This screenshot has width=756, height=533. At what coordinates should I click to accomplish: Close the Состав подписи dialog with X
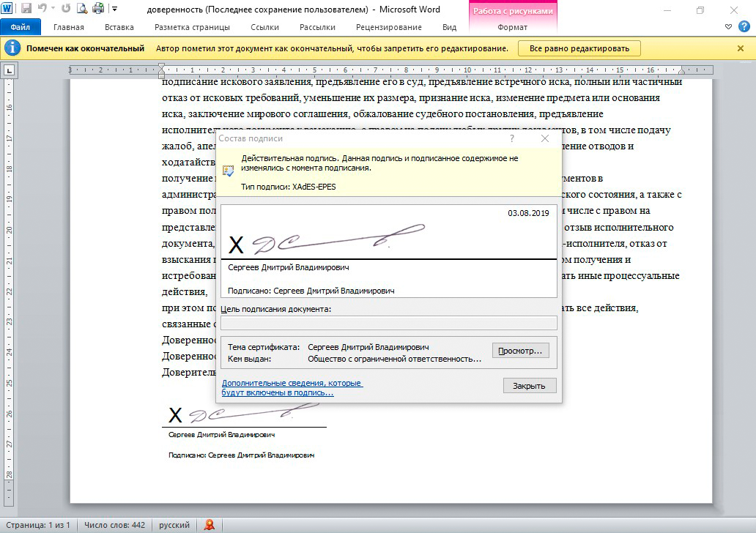click(x=545, y=138)
